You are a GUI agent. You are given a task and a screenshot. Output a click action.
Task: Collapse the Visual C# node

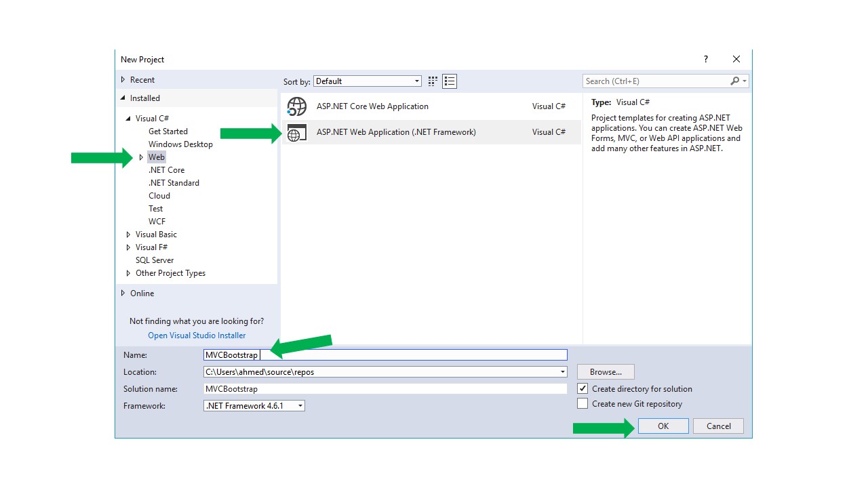point(128,119)
